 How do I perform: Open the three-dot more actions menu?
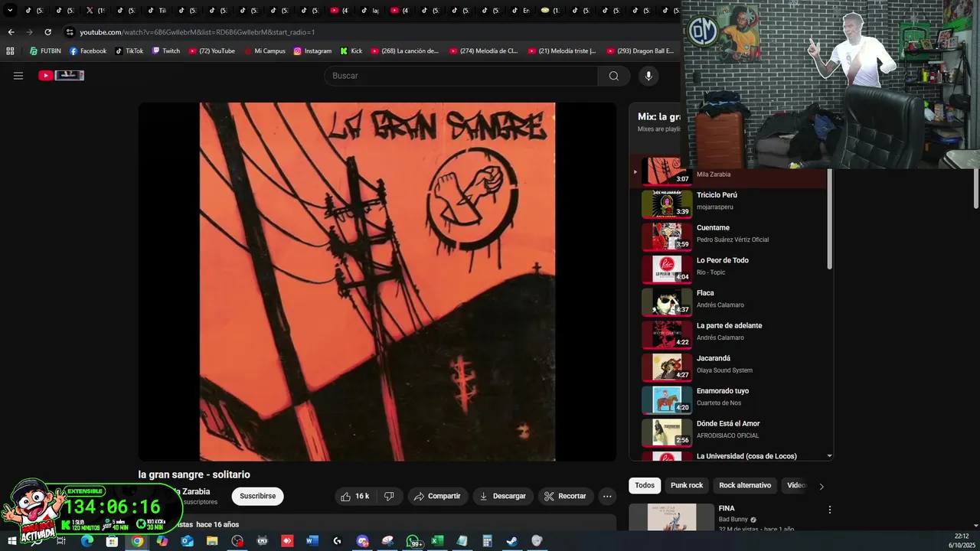pos(607,496)
